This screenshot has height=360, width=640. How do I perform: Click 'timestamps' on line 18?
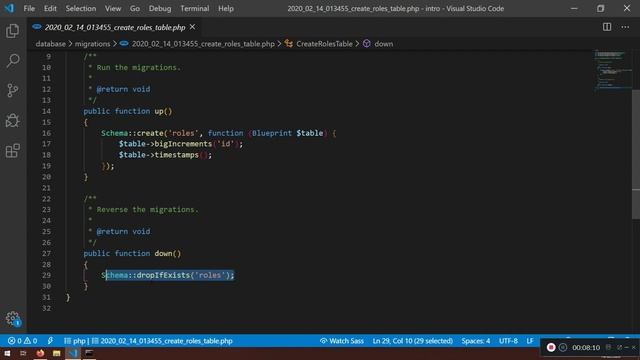(176, 155)
